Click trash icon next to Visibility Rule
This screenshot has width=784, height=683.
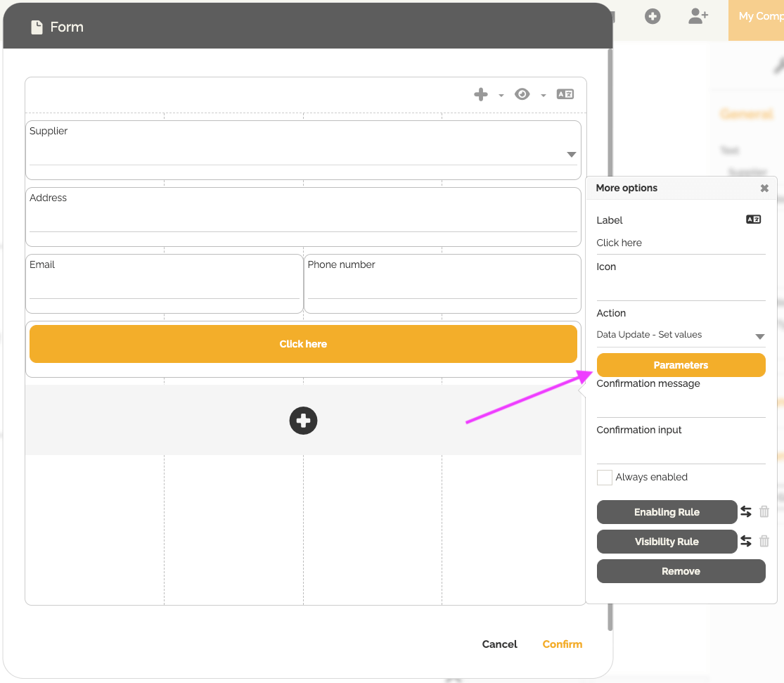[x=764, y=542]
